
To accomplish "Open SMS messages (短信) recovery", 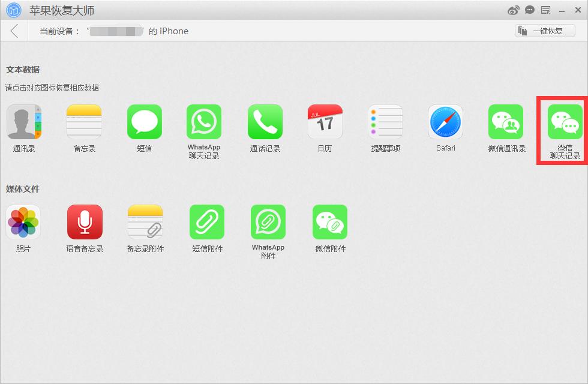I will [x=144, y=121].
